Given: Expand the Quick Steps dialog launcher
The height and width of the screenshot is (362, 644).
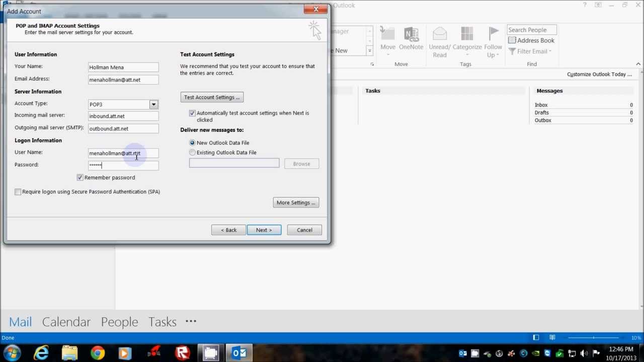Looking at the screenshot, I should (x=372, y=64).
